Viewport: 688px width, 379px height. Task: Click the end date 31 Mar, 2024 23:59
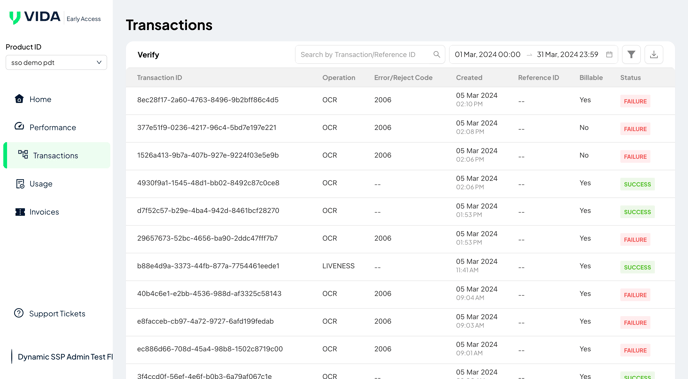tap(567, 54)
